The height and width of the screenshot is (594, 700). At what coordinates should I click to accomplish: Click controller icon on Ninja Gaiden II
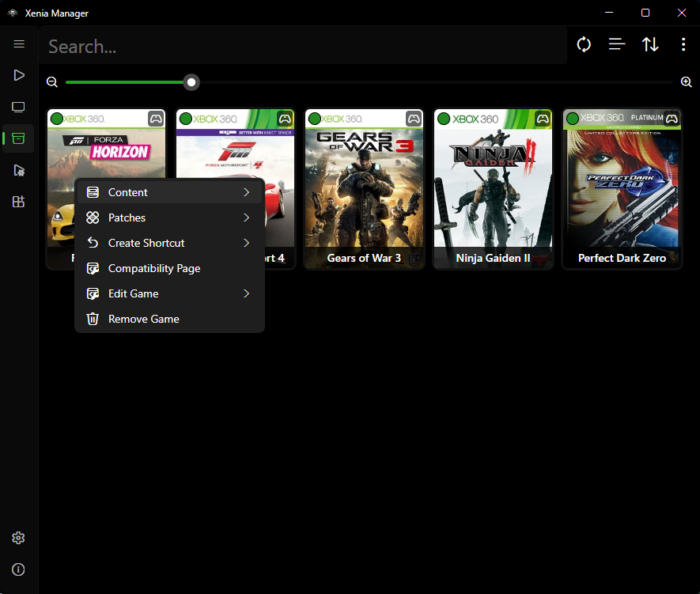click(x=543, y=119)
